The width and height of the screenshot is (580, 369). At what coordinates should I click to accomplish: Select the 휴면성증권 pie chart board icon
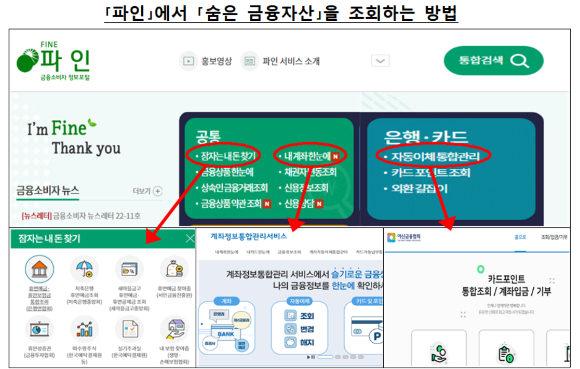pyautogui.click(x=40, y=329)
